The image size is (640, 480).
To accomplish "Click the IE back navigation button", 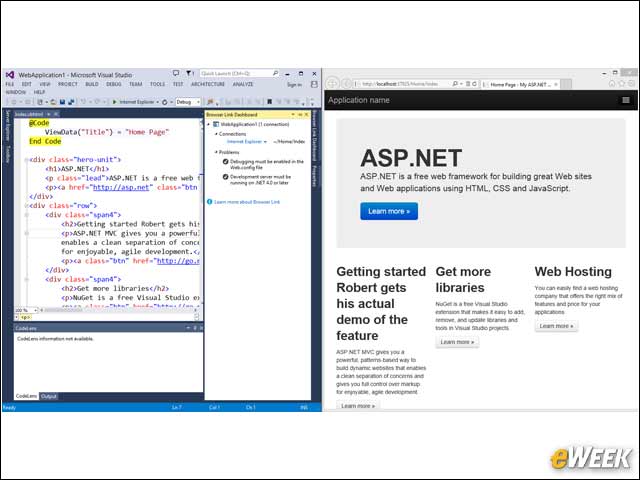I will tap(332, 83).
